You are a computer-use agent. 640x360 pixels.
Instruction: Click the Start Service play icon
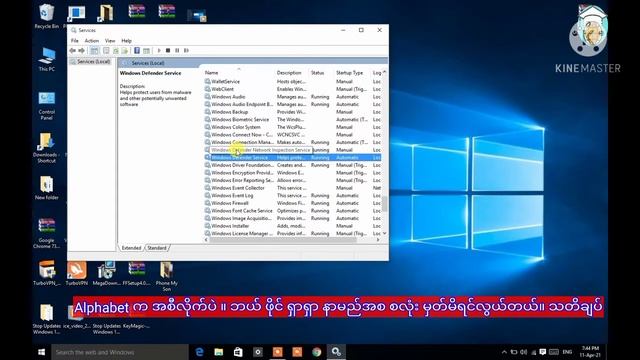pos(159,51)
